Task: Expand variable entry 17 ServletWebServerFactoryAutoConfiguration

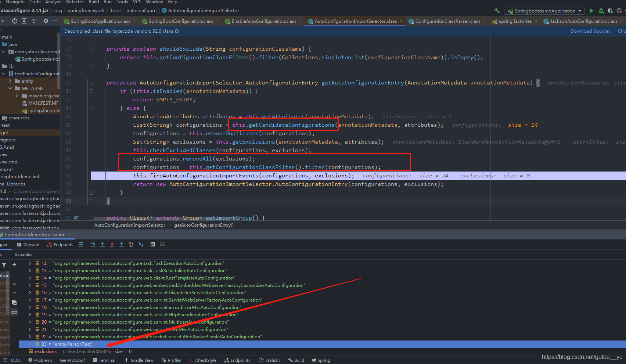Action: [30, 300]
